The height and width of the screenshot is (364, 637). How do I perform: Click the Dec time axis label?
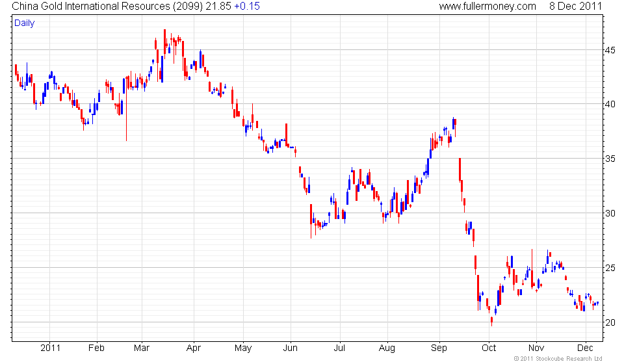(585, 348)
